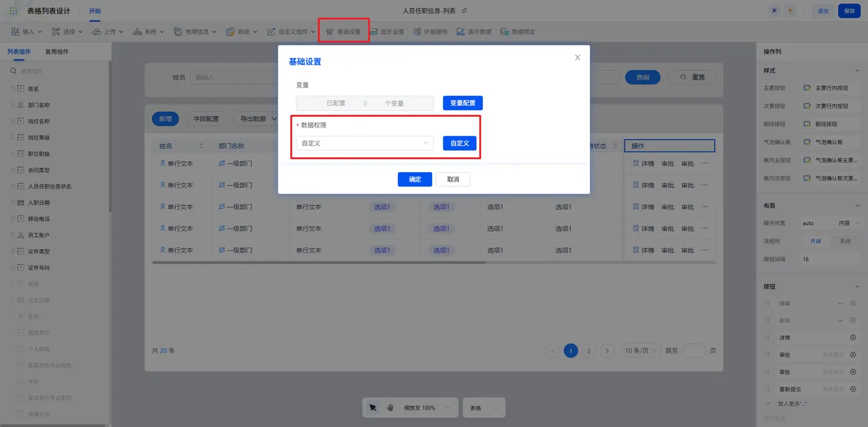Image resolution: width=868 pixels, height=427 pixels.
Task: Select the 操作 column header
Action: [670, 146]
